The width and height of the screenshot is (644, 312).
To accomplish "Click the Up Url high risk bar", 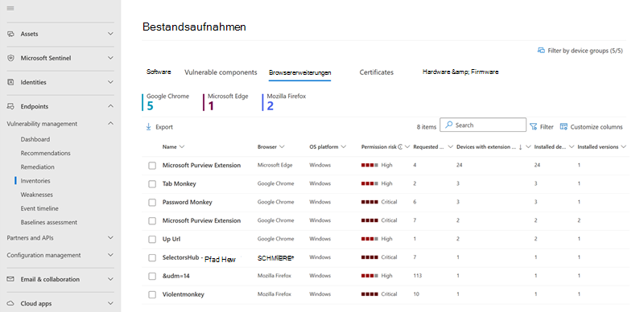I will (369, 239).
